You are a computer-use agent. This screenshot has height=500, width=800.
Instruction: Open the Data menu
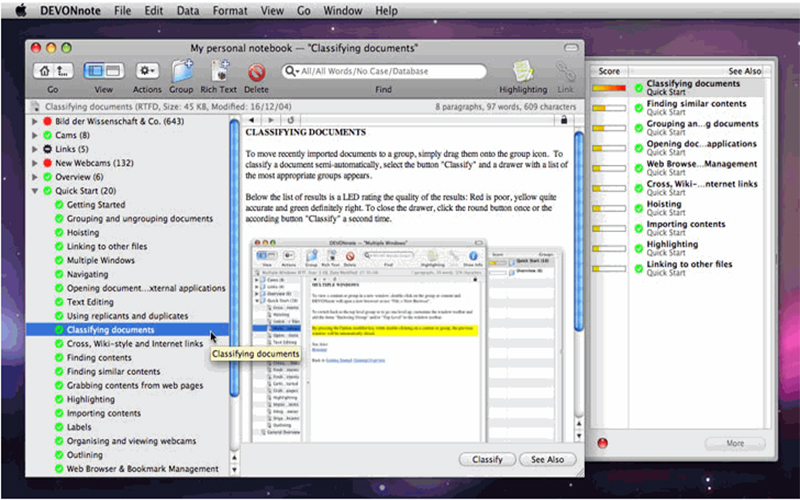pyautogui.click(x=189, y=10)
